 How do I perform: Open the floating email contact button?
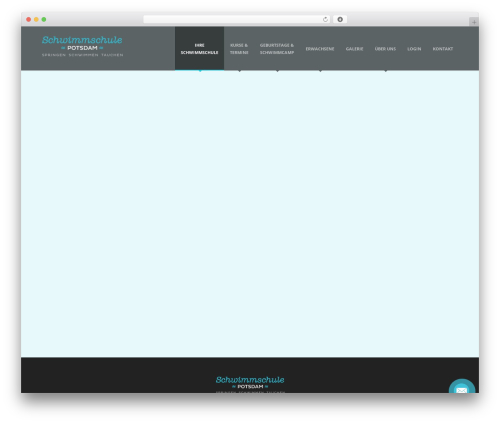[462, 387]
